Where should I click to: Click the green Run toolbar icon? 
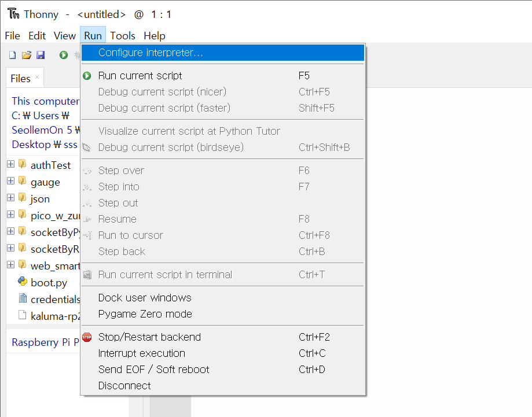point(64,55)
